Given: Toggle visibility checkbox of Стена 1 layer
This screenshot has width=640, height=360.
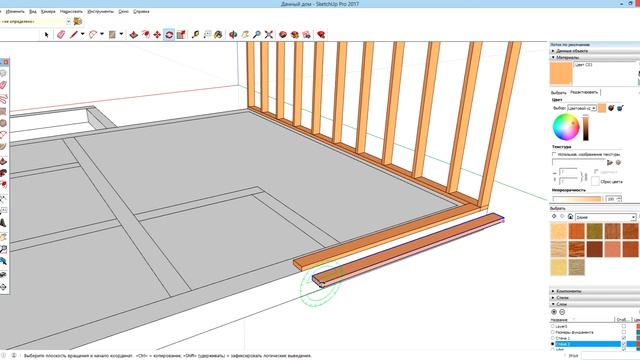Looking at the screenshot, I should [x=624, y=338].
